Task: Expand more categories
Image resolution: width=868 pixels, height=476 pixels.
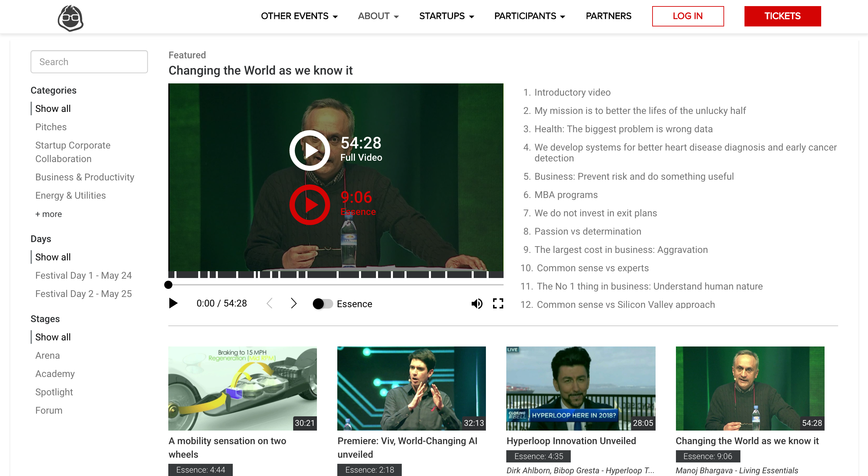Action: [49, 214]
